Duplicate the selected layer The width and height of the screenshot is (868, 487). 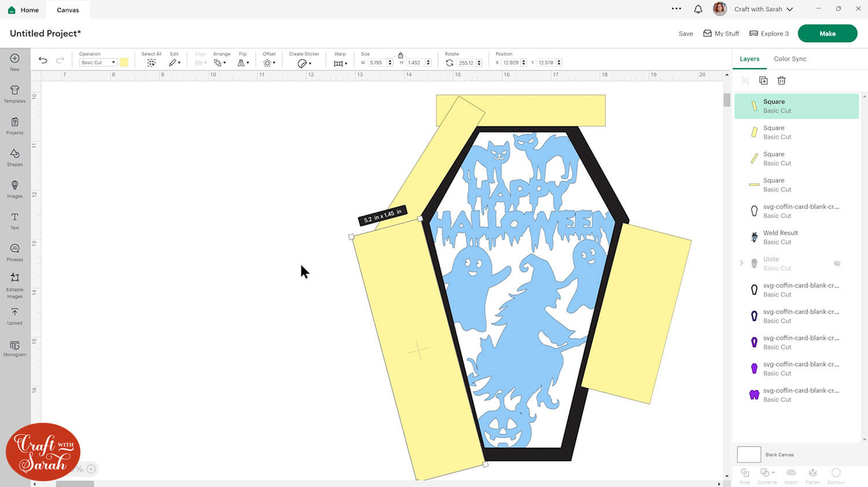[763, 80]
